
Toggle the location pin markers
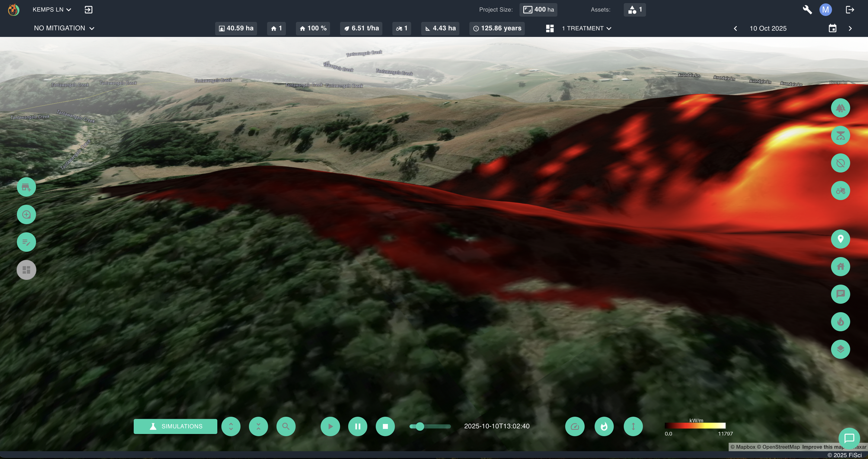(x=840, y=239)
